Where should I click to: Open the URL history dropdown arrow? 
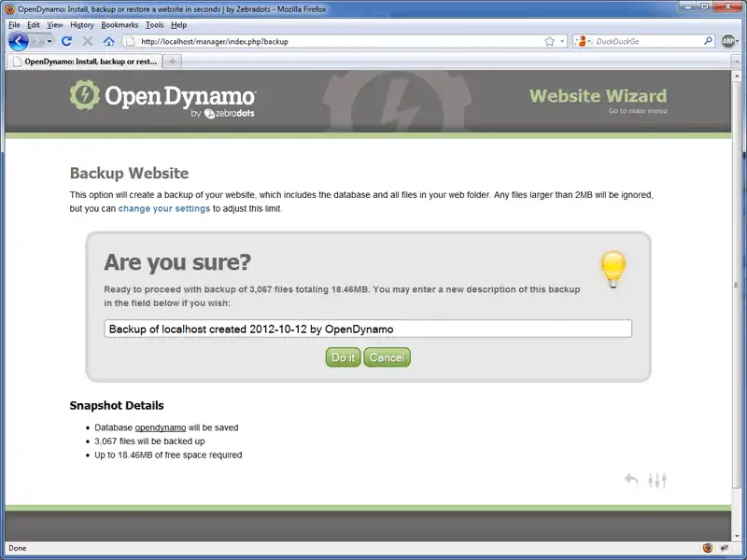coord(562,41)
